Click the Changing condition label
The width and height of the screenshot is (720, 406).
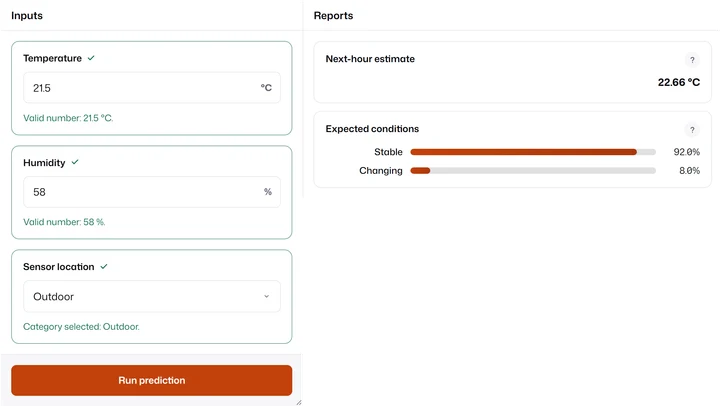[x=381, y=171]
